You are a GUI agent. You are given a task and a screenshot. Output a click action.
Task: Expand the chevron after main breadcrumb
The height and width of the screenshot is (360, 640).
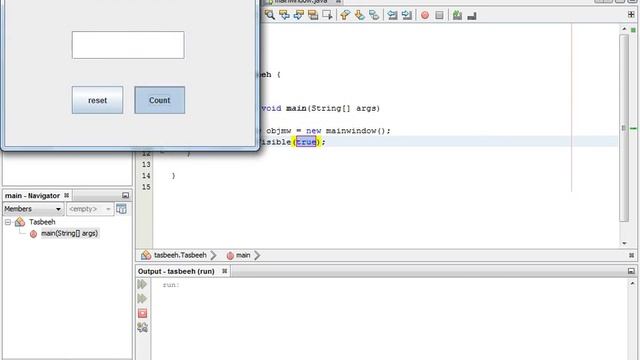coord(257,256)
